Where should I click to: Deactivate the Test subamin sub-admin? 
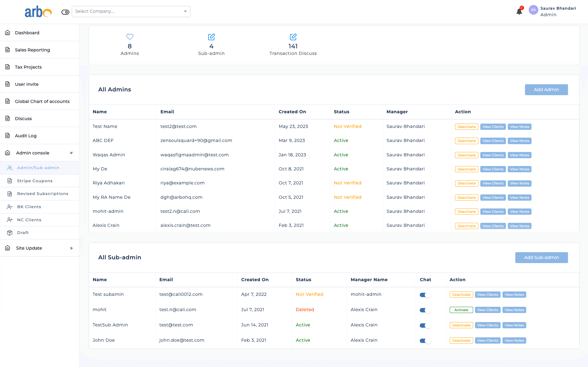(461, 295)
